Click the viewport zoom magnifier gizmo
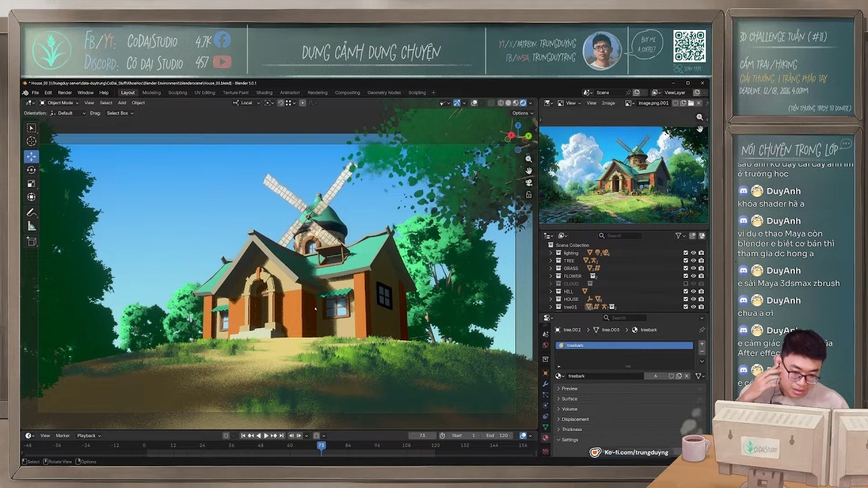The height and width of the screenshot is (488, 868). click(x=528, y=159)
